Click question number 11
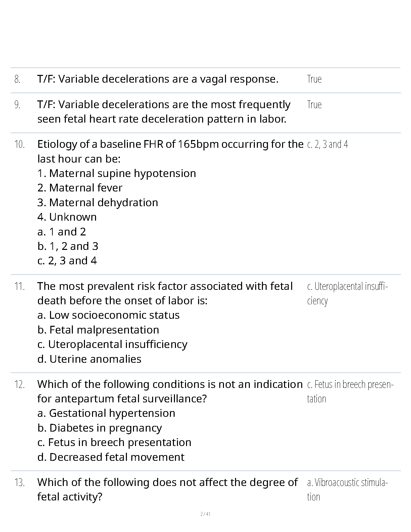This screenshot has width=411, height=532. tap(19, 286)
